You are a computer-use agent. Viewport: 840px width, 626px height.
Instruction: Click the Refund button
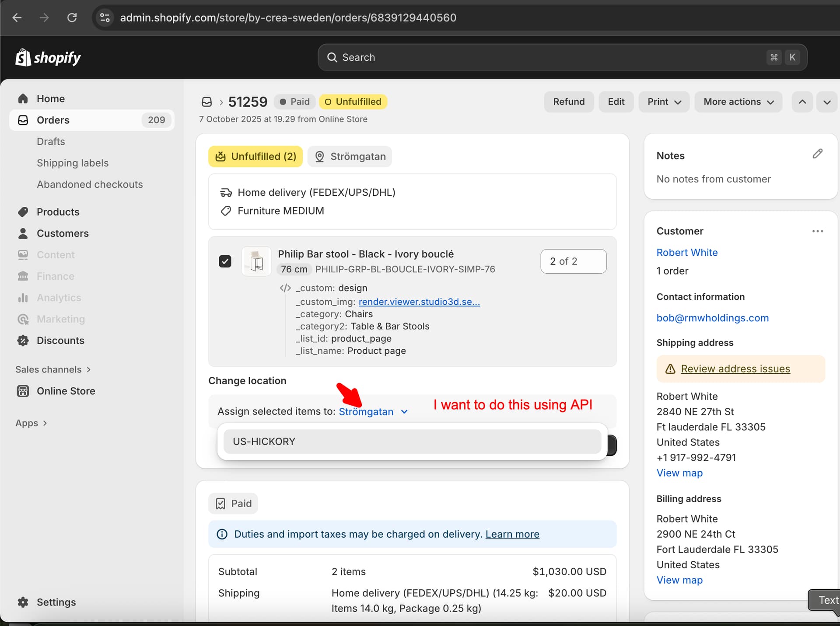568,102
